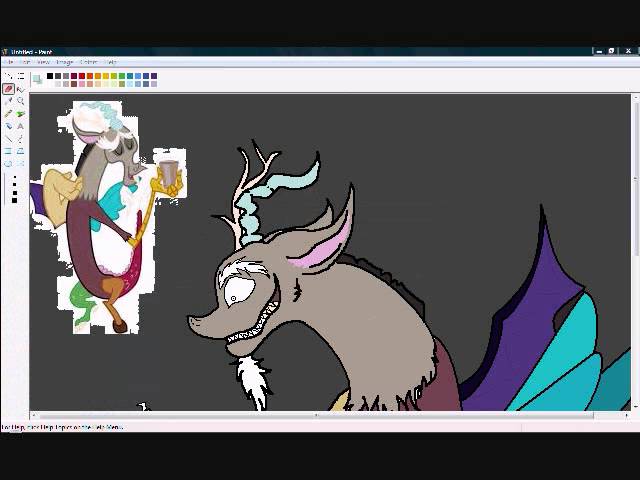640x480 pixels.
Task: Select the Ellipse shape tool
Action: (x=8, y=164)
